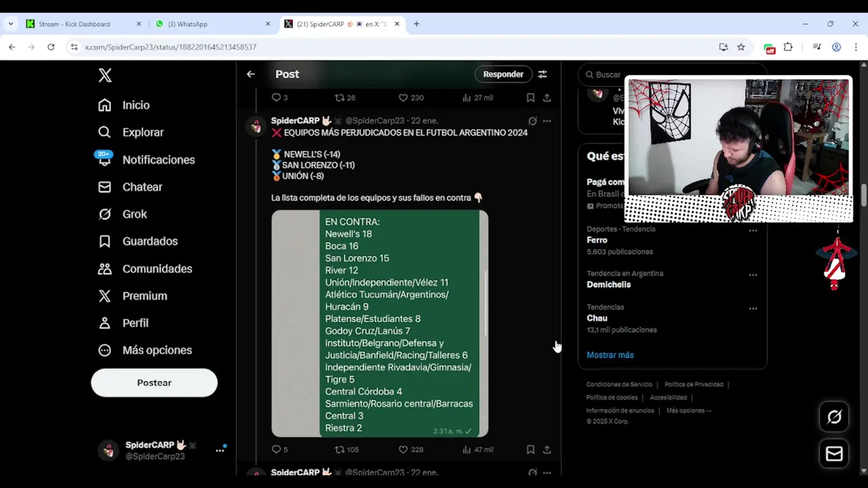Open browser extensions puzzle icon
868x488 pixels.
click(788, 47)
